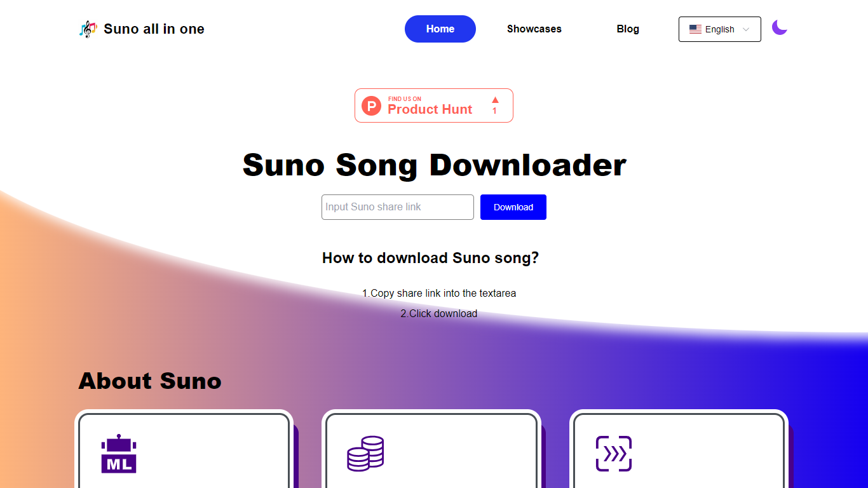Open the Blog page
The width and height of the screenshot is (868, 488).
628,29
